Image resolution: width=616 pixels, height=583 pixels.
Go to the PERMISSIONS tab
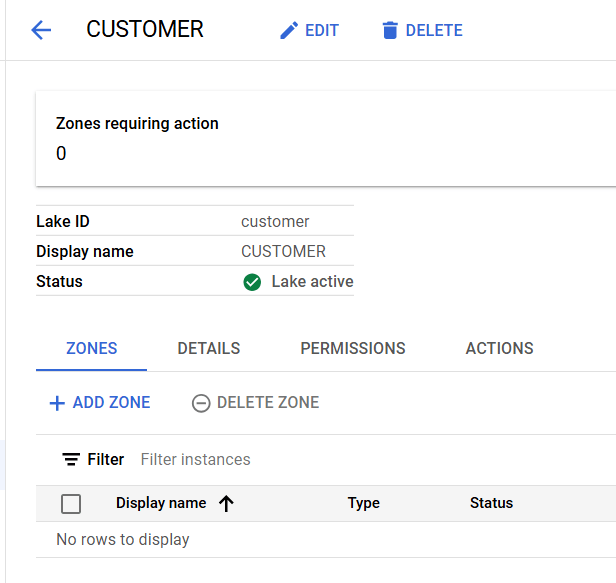353,349
